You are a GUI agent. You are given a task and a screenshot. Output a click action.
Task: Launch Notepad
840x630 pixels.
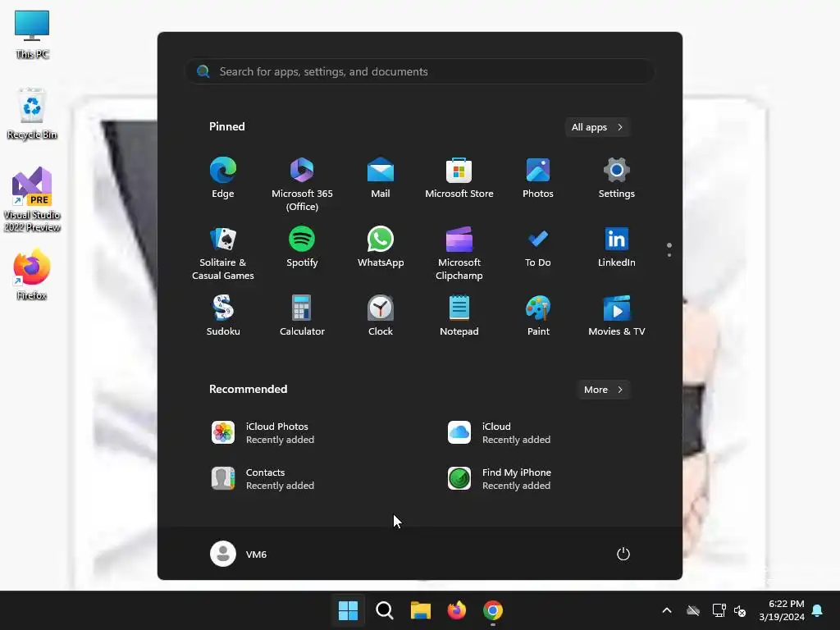pos(459,316)
